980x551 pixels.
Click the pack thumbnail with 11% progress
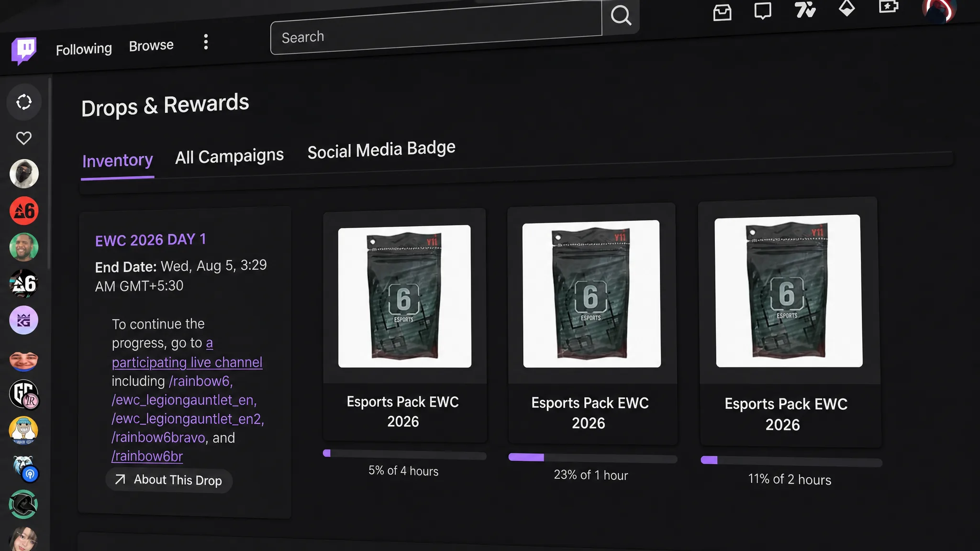click(x=789, y=291)
